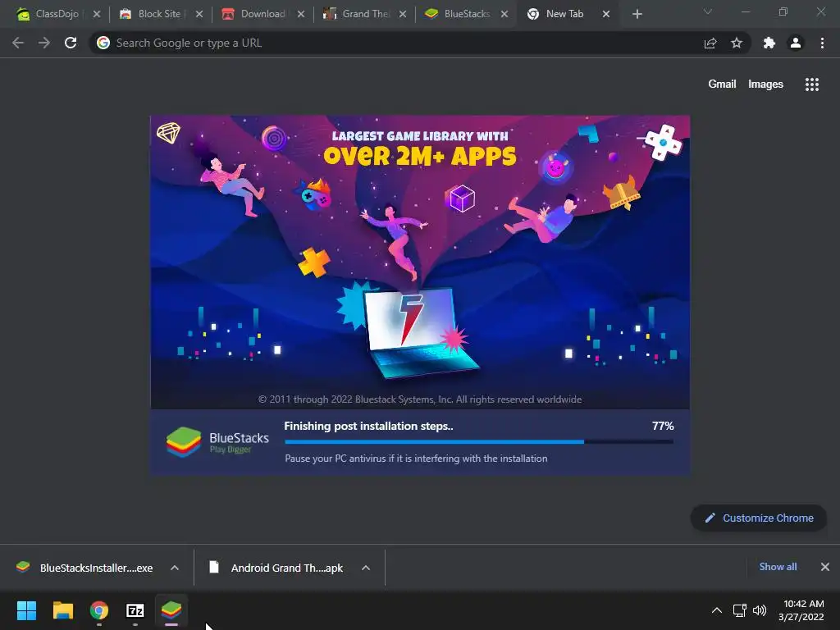Close the Download tab

pos(301,14)
